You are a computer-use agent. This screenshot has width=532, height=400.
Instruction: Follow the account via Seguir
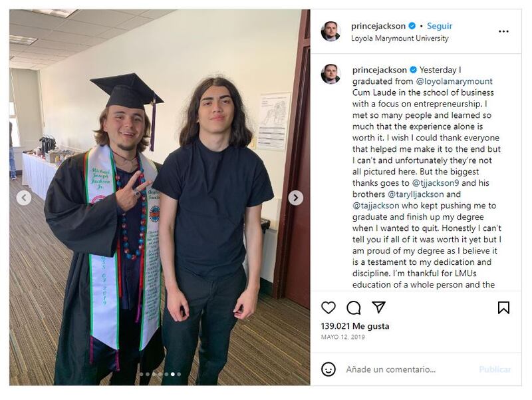[440, 26]
